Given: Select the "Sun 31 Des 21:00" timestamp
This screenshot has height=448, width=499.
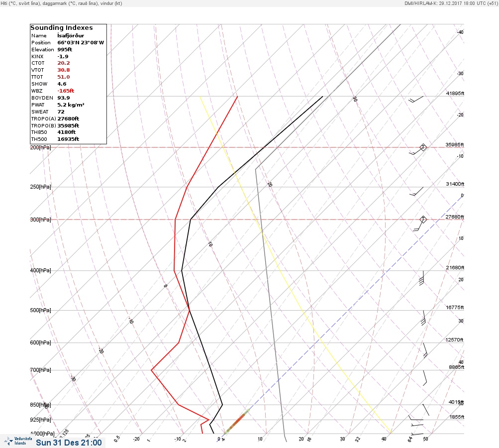Looking at the screenshot, I should (69, 443).
